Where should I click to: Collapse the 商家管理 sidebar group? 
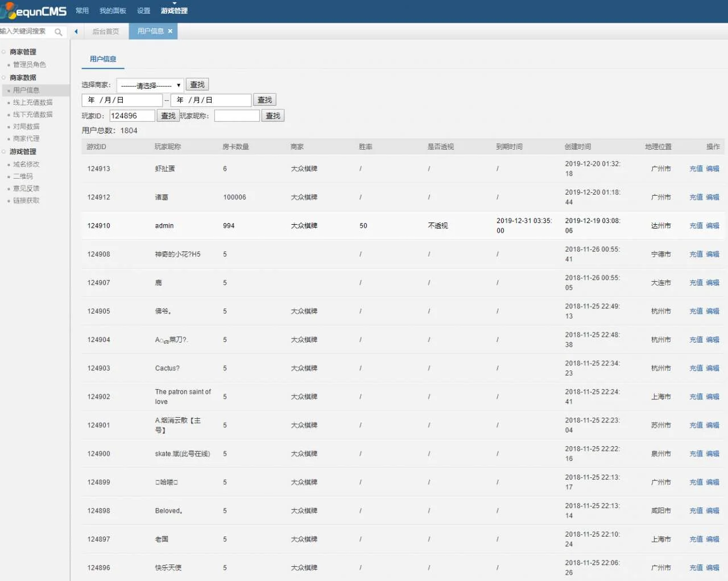tap(23, 52)
